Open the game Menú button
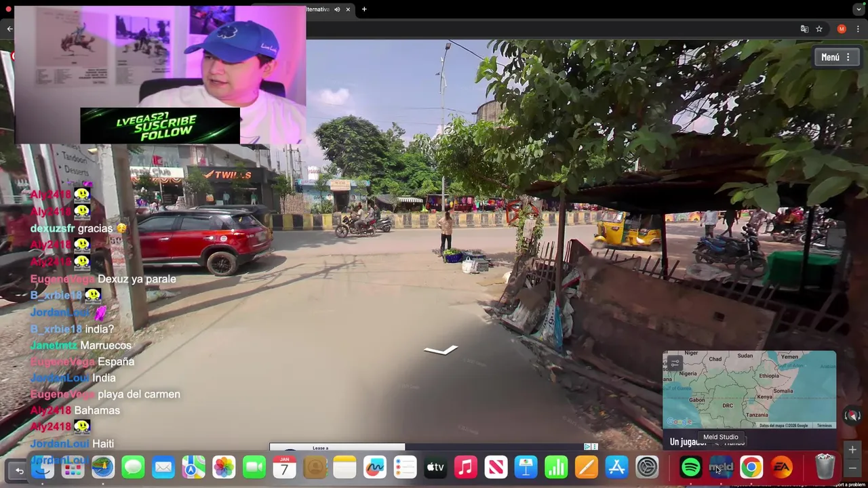The image size is (868, 488). tap(837, 57)
